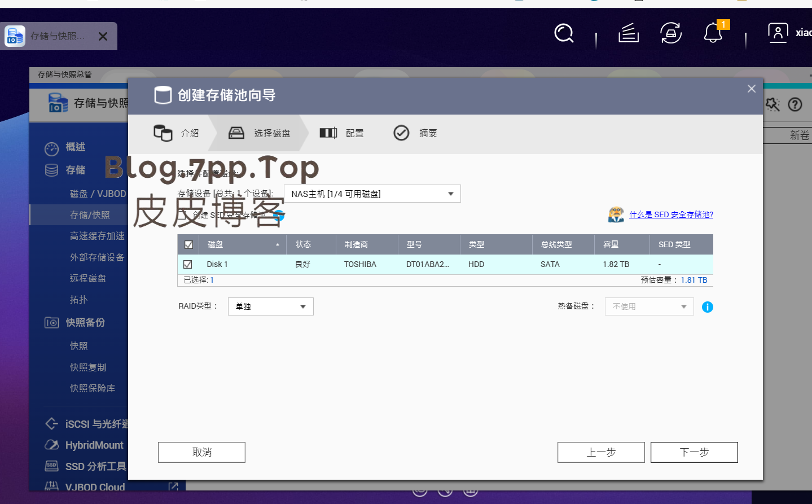Click the 新卷 button in background window

point(799,135)
